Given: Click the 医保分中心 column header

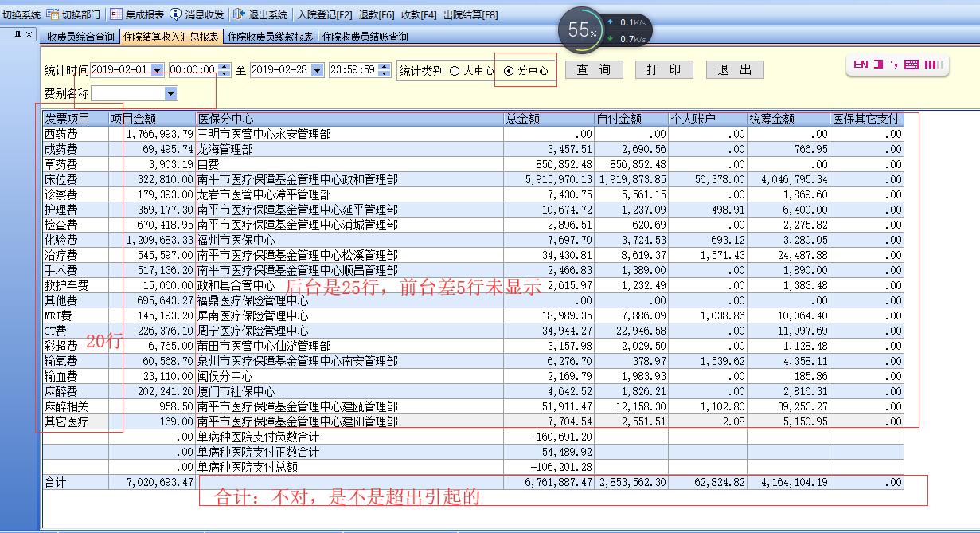Looking at the screenshot, I should coord(349,119).
